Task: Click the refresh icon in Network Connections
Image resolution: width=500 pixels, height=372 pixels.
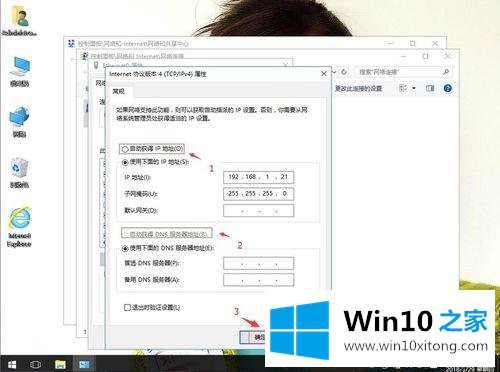Action: click(x=344, y=72)
